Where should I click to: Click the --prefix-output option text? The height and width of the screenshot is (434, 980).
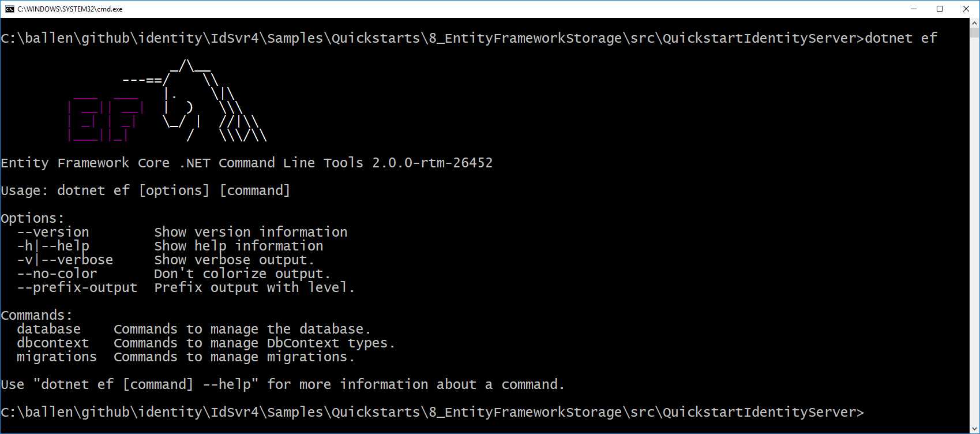(77, 287)
